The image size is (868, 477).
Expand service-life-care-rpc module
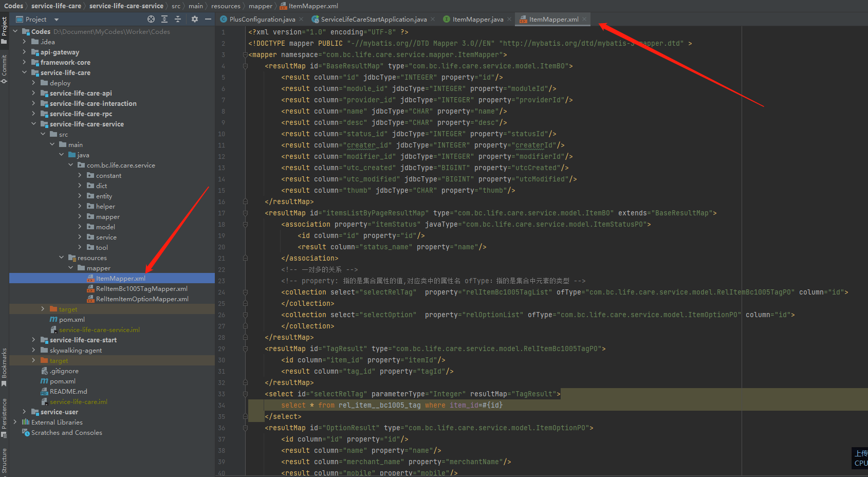tap(33, 114)
